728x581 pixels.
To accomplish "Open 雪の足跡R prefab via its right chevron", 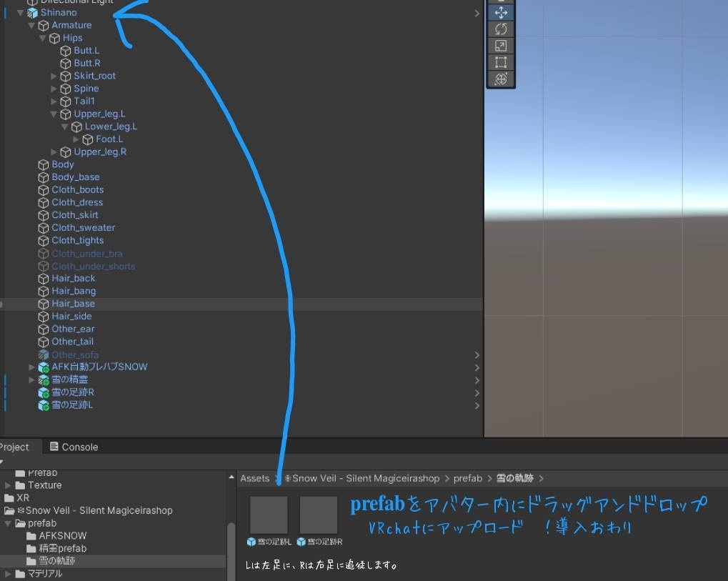I will (477, 393).
